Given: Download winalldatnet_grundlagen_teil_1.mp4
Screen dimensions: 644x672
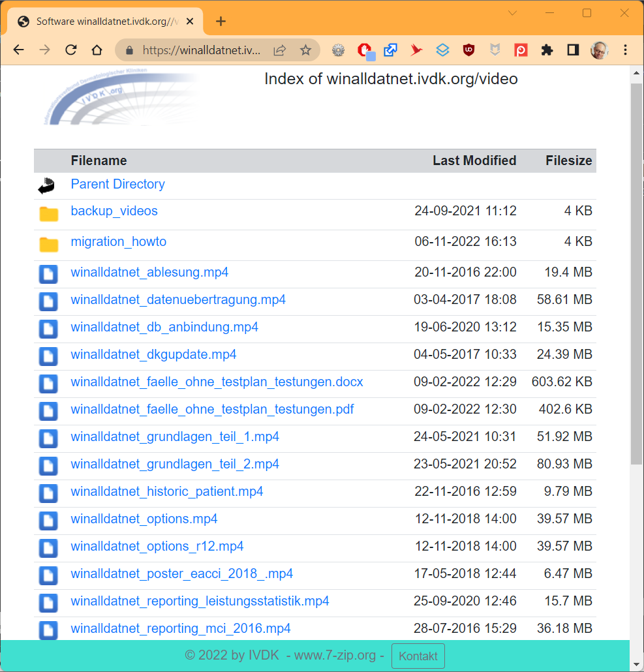Looking at the screenshot, I should pyautogui.click(x=175, y=436).
